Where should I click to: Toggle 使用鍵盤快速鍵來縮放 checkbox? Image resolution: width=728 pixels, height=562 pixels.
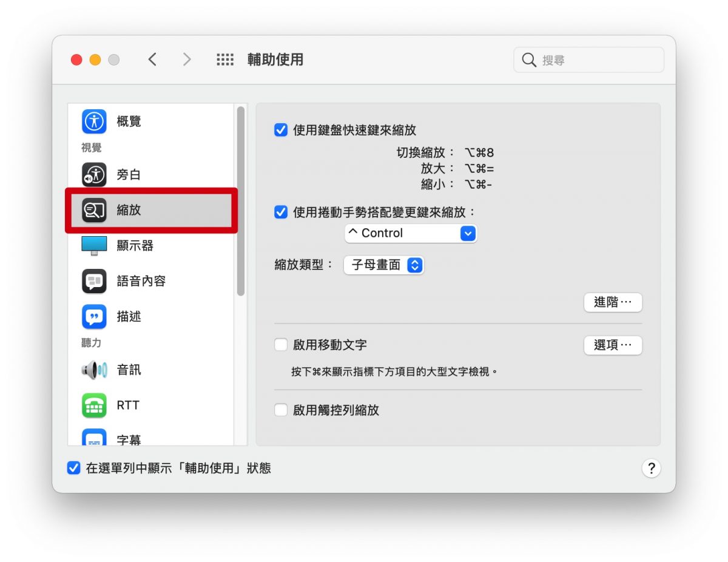click(280, 130)
